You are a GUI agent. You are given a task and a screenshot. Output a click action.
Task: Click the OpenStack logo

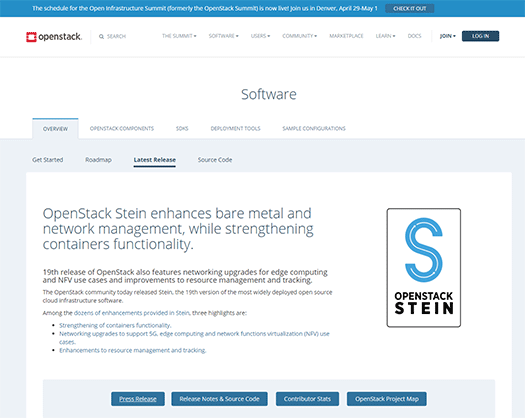(x=54, y=37)
